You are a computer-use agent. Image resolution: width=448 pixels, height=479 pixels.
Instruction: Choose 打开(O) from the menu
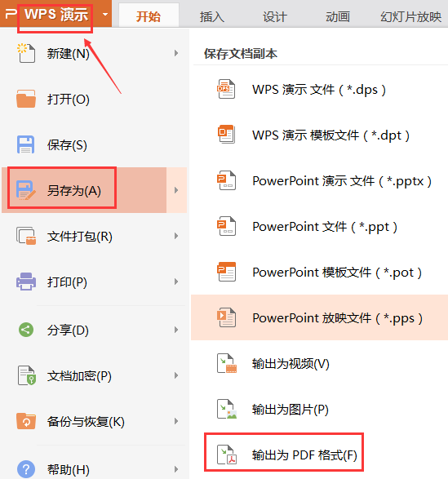pos(95,99)
